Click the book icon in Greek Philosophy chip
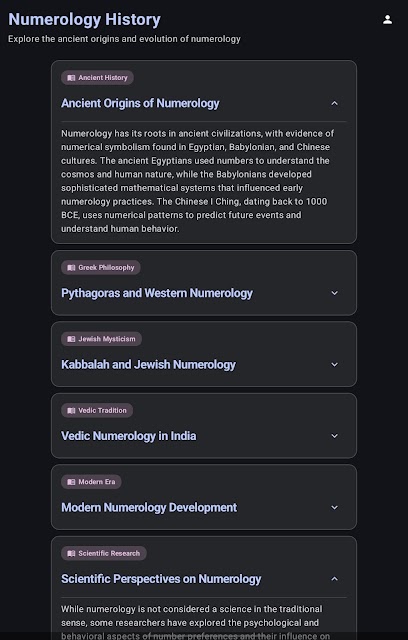 71,267
